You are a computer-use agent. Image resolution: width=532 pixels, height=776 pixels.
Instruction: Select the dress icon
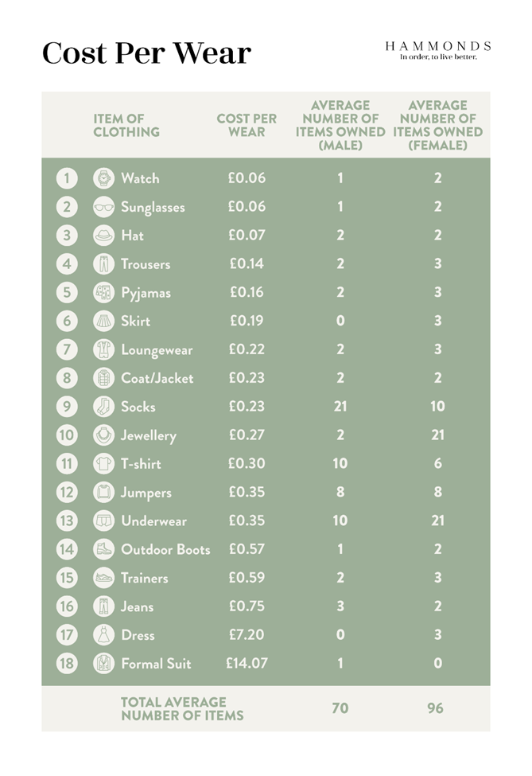pos(103,635)
